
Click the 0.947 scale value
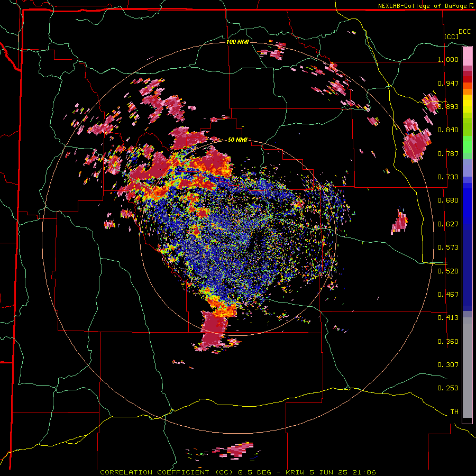(448, 83)
